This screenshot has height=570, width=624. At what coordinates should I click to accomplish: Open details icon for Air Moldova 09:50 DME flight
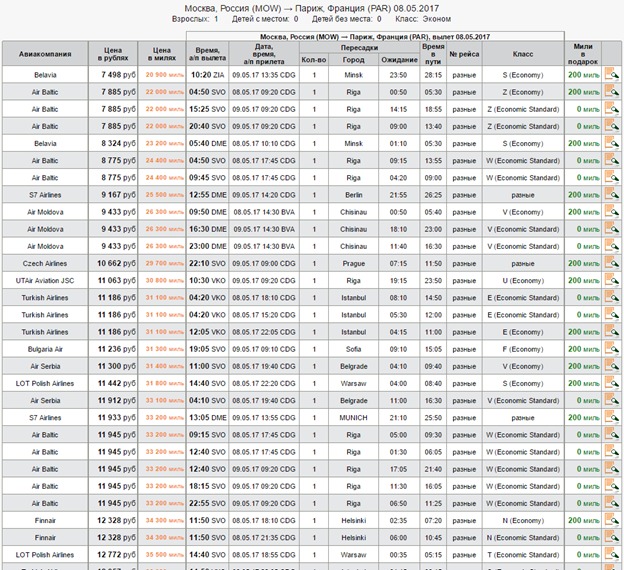click(x=612, y=211)
